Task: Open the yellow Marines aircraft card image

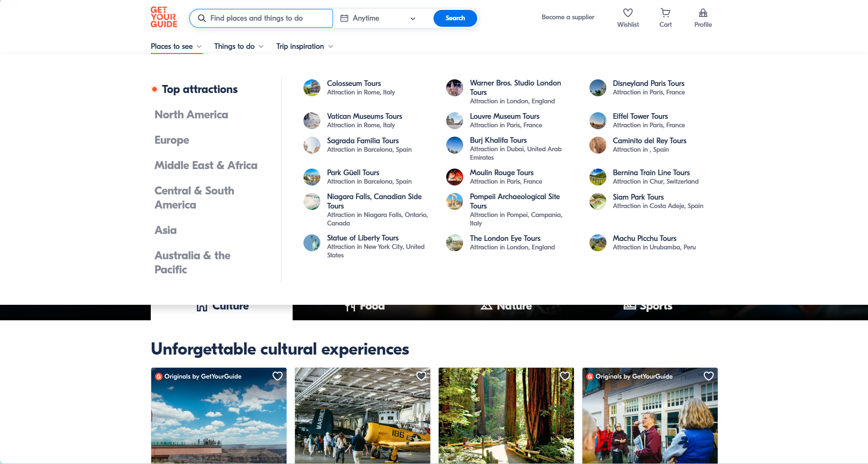Action: pos(363,416)
